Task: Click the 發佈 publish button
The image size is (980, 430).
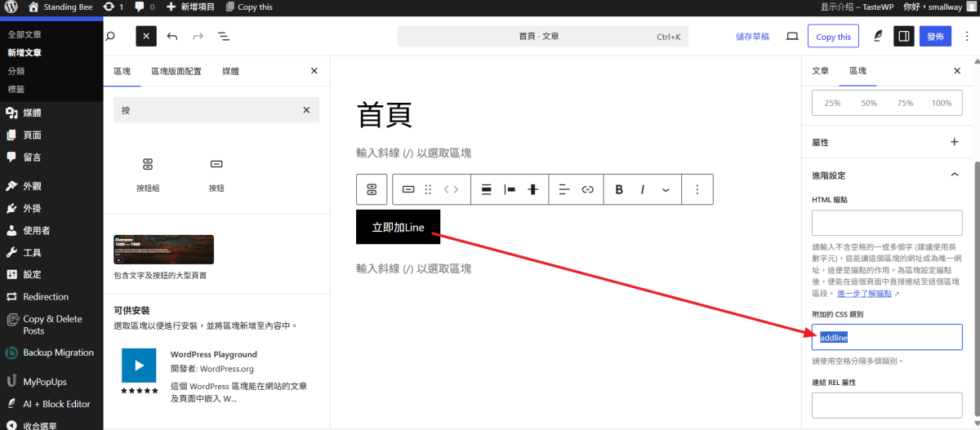Action: [x=935, y=37]
